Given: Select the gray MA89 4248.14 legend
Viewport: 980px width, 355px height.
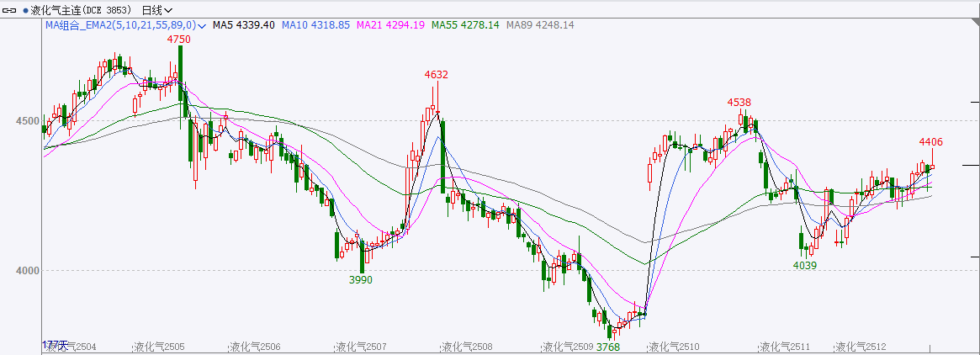Looking at the screenshot, I should tap(539, 26).
